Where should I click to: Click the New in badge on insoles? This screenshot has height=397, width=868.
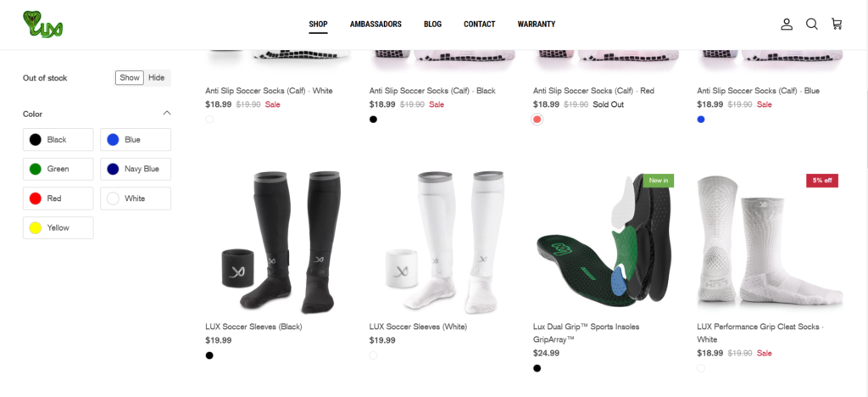pos(658,181)
